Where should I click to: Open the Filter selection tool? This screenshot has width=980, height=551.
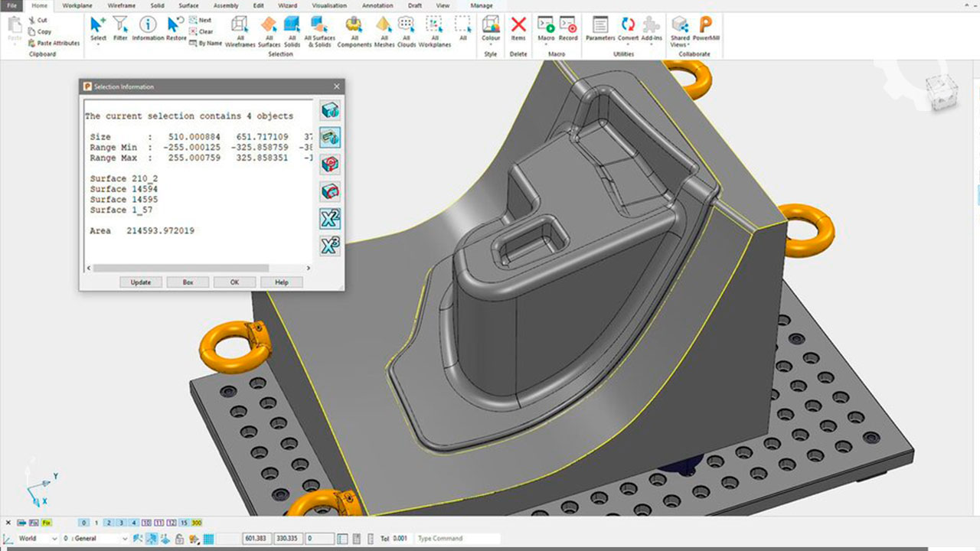120,24
